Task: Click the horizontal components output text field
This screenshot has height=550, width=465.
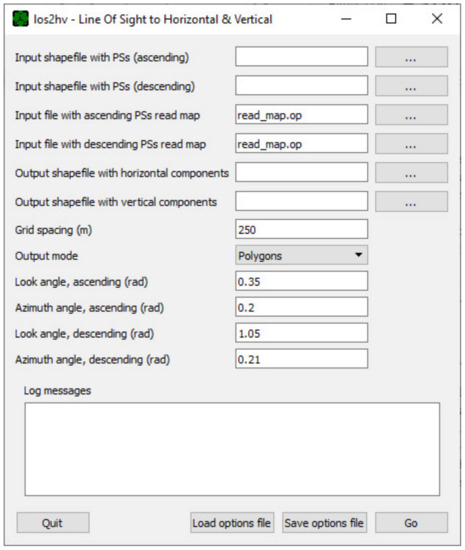Action: [301, 172]
